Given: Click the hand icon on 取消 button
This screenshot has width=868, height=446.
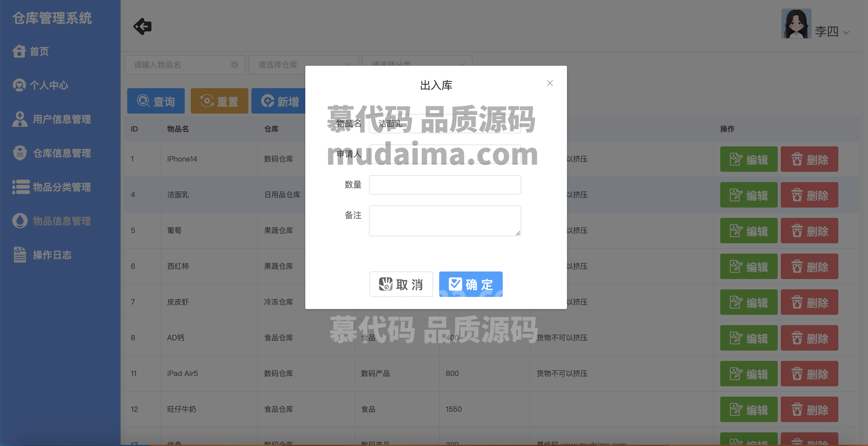Looking at the screenshot, I should pos(386,284).
